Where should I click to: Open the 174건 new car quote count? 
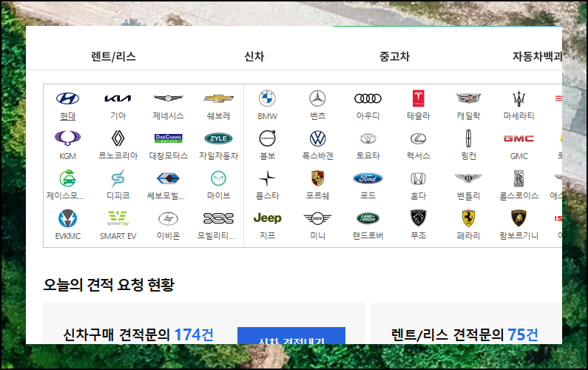[194, 334]
